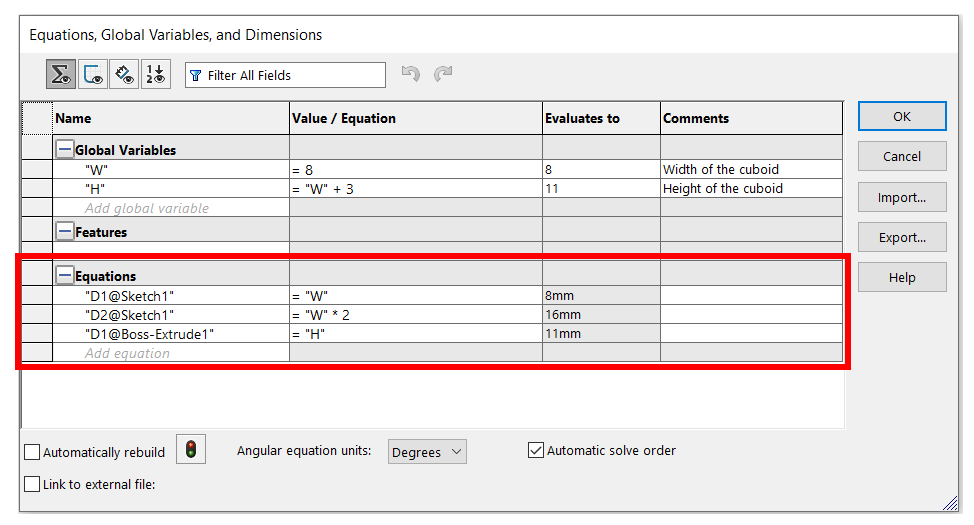Click the Rebuild traffic light icon
Viewport: 974px width, 525px height.
coord(191,450)
